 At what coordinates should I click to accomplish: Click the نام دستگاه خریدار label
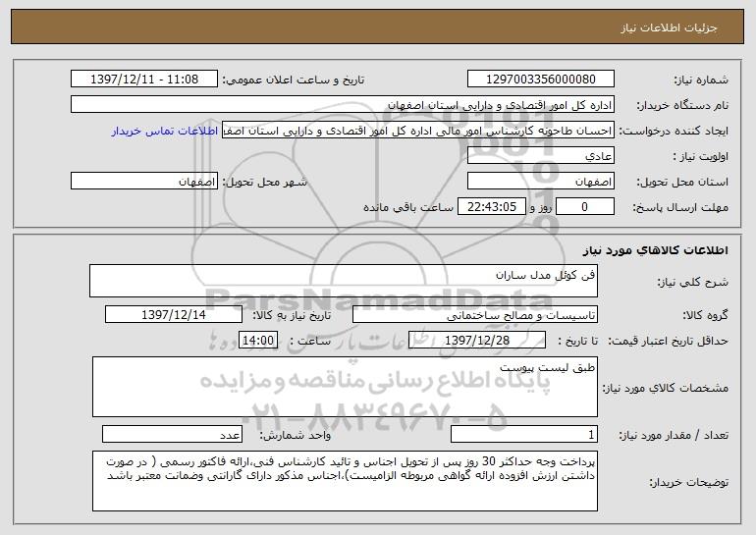click(682, 106)
